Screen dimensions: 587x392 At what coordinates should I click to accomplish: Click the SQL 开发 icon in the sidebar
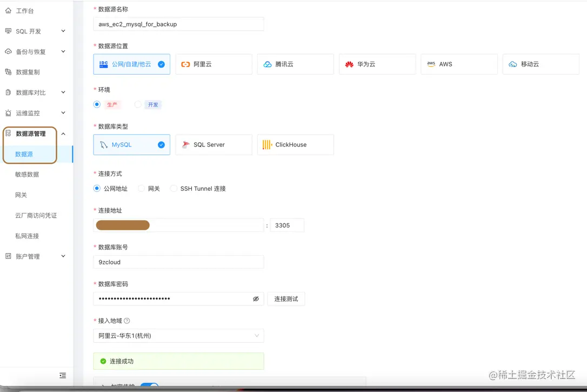(x=10, y=31)
